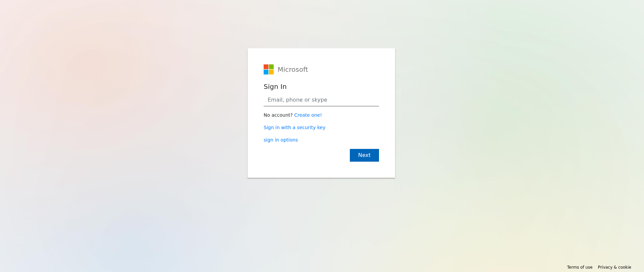Choose Sign in with a security key
644x272 pixels.
(294, 127)
